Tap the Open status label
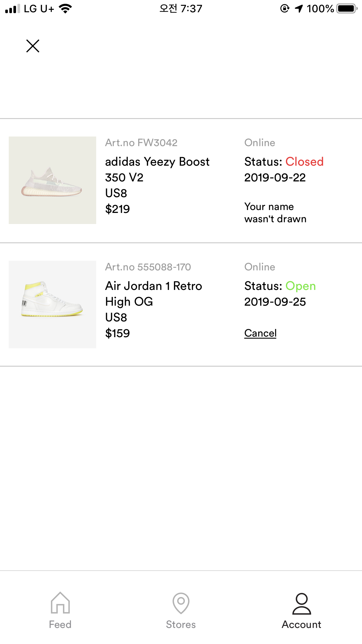Viewport: 362px width, 644px height. [x=301, y=286]
